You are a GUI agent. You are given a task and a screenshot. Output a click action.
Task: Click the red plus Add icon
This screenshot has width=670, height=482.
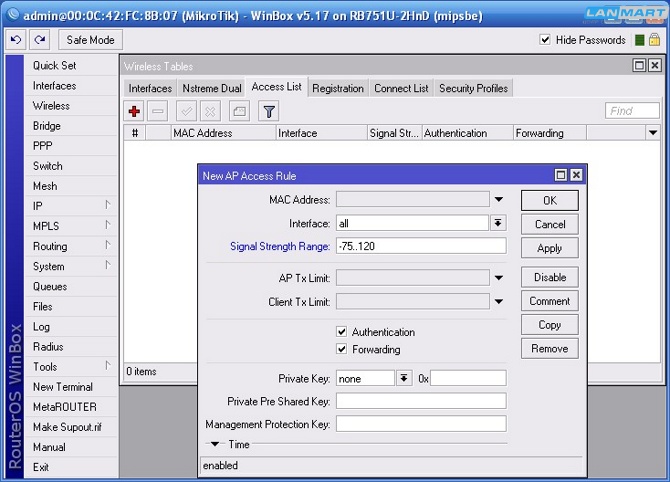[134, 111]
